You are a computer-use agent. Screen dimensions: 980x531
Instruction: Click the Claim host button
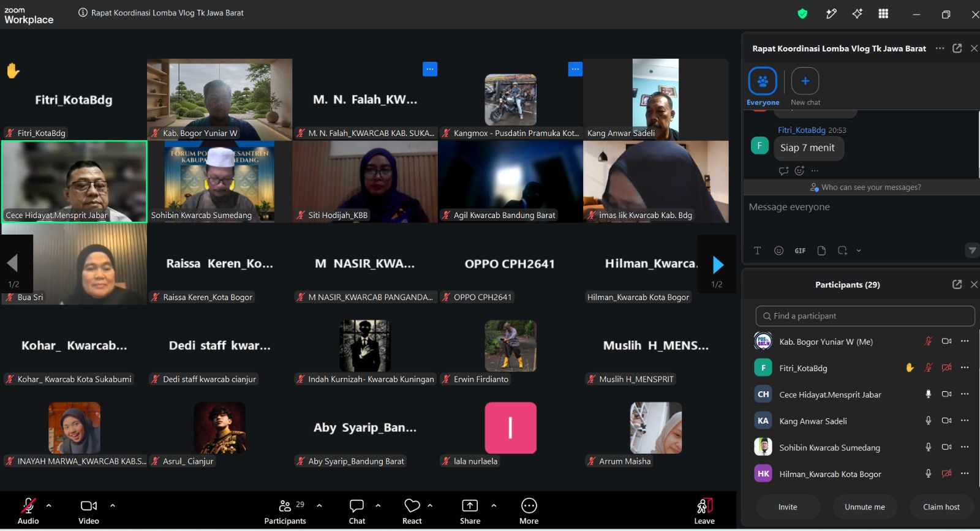click(x=941, y=507)
